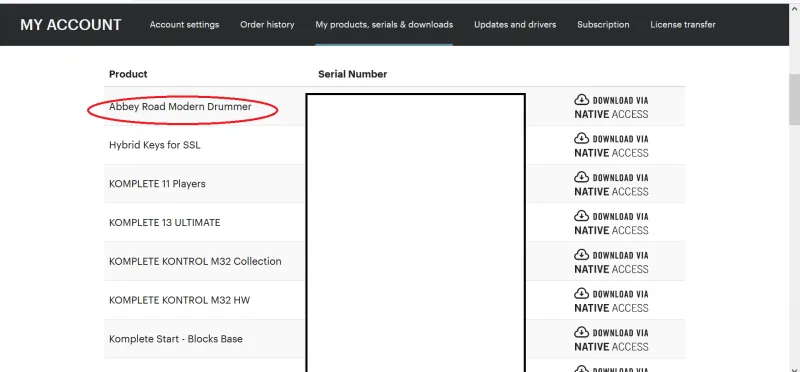Viewport: 800px width, 372px height.
Task: Click the page vertical scrollbar thumb
Action: point(794,99)
